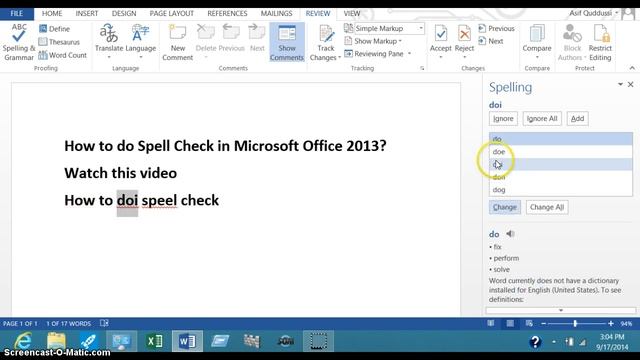This screenshot has width=640, height=360.
Task: Open Restrict Editing
Action: point(600,42)
